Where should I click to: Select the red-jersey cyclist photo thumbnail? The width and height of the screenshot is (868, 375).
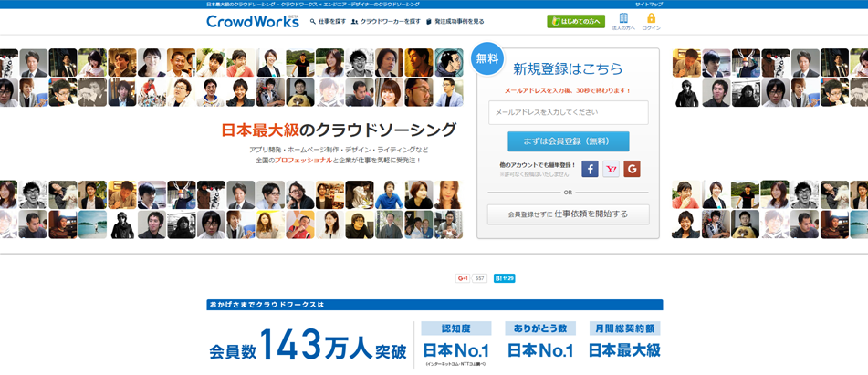coord(152,92)
